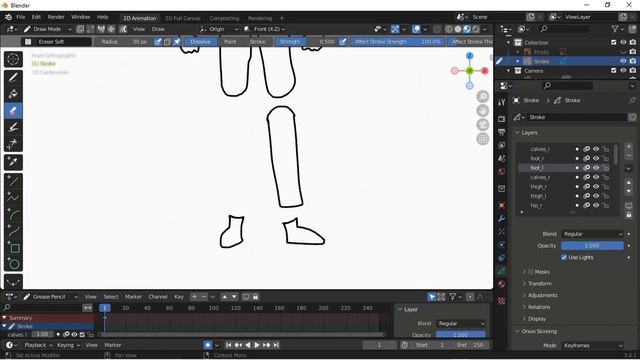Toggle lock on thigh_r layer
Viewport: 640px width, 360px height.
606,187
